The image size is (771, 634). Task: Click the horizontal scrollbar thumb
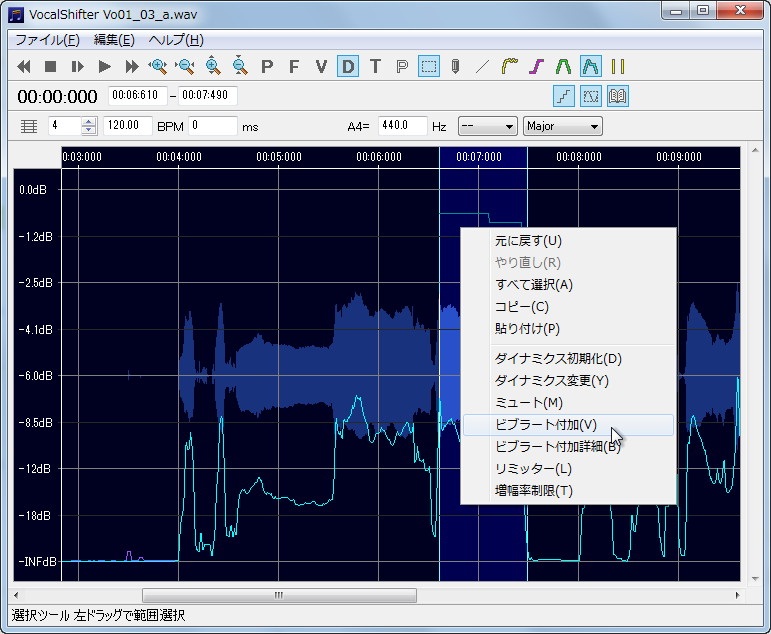[x=279, y=595]
